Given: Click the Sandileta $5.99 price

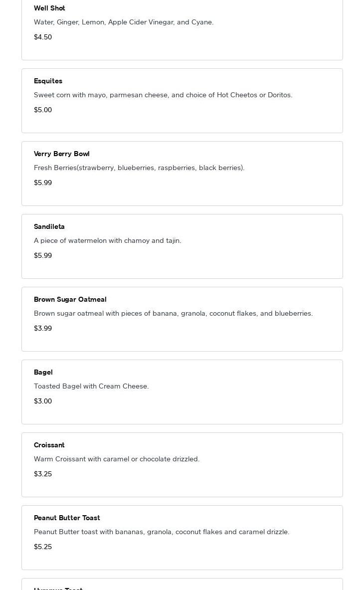Looking at the screenshot, I should click(x=43, y=255).
